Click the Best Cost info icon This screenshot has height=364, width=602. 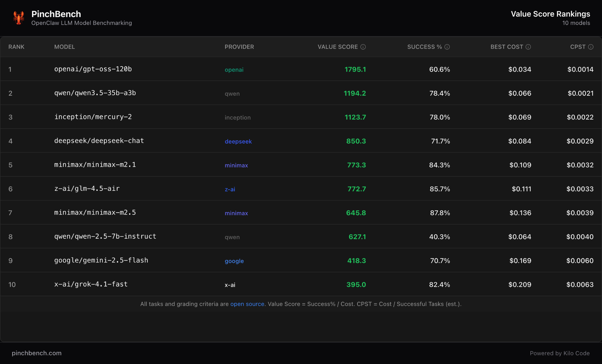(528, 47)
